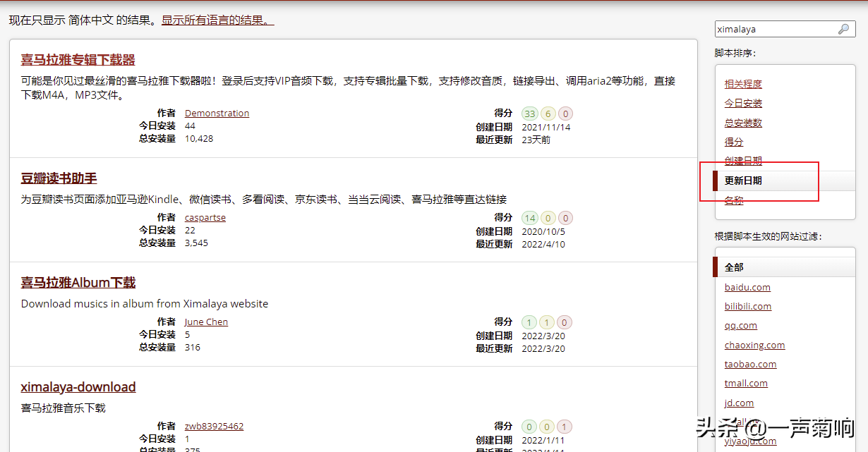Screen dimensions: 868x452
Task: Click the search magnifier icon
Action: [843, 29]
